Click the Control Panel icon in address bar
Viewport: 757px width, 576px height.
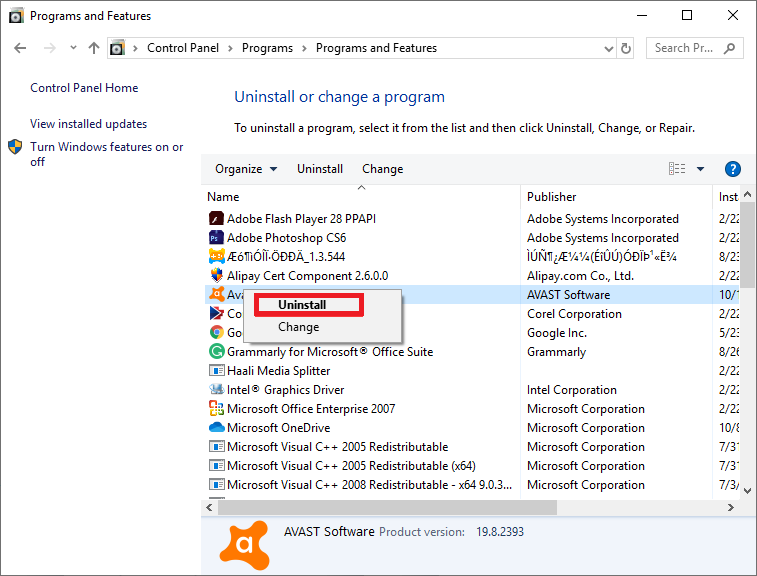coord(117,48)
